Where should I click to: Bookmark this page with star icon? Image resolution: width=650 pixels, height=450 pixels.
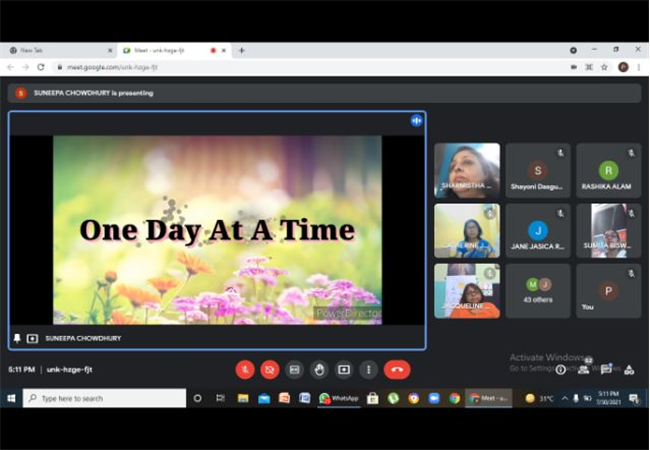pyautogui.click(x=604, y=67)
